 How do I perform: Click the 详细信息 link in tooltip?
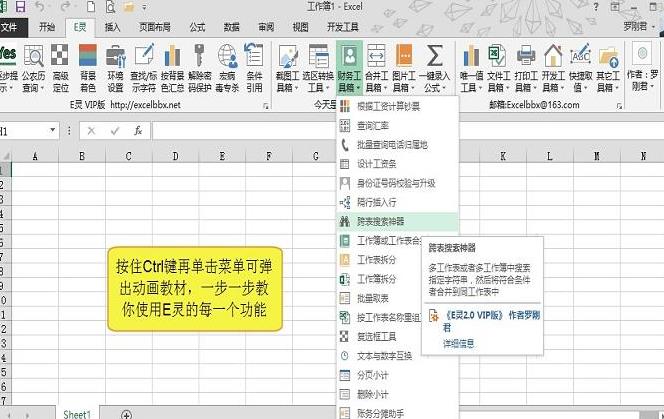point(459,344)
